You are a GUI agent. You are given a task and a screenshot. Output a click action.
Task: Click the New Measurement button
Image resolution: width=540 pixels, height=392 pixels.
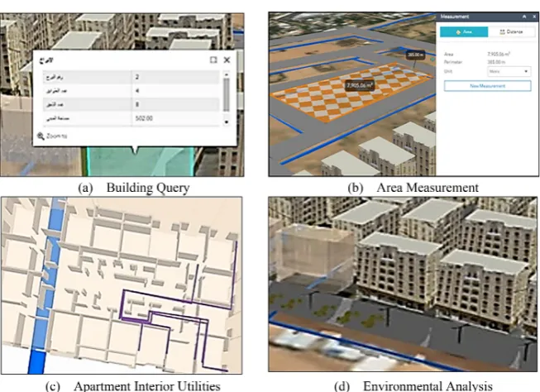[487, 86]
